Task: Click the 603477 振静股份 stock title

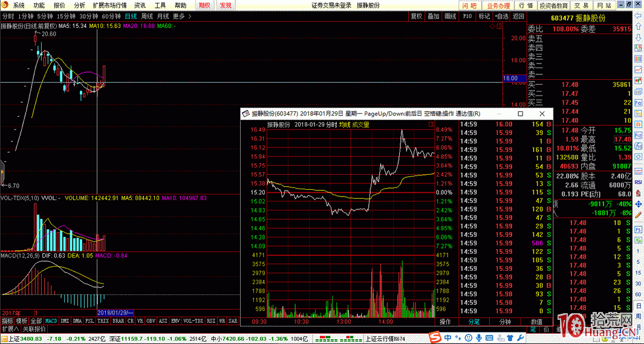Action: 578,19
